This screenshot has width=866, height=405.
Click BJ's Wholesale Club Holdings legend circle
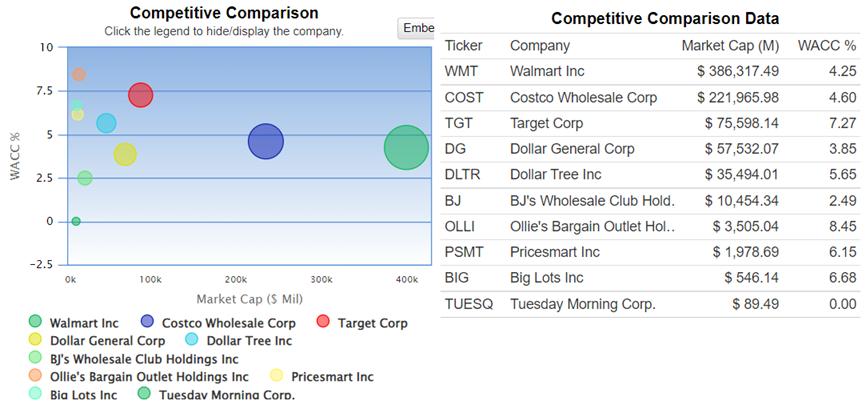tap(36, 358)
